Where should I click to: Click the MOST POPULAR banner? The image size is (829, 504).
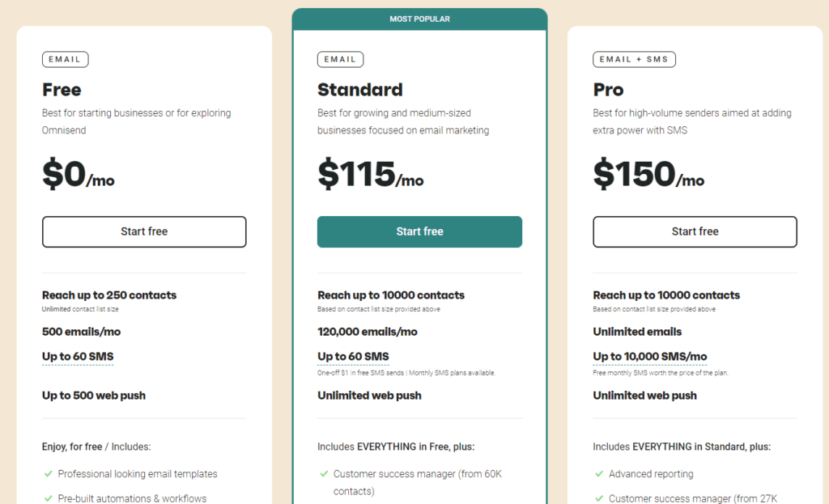pos(420,19)
